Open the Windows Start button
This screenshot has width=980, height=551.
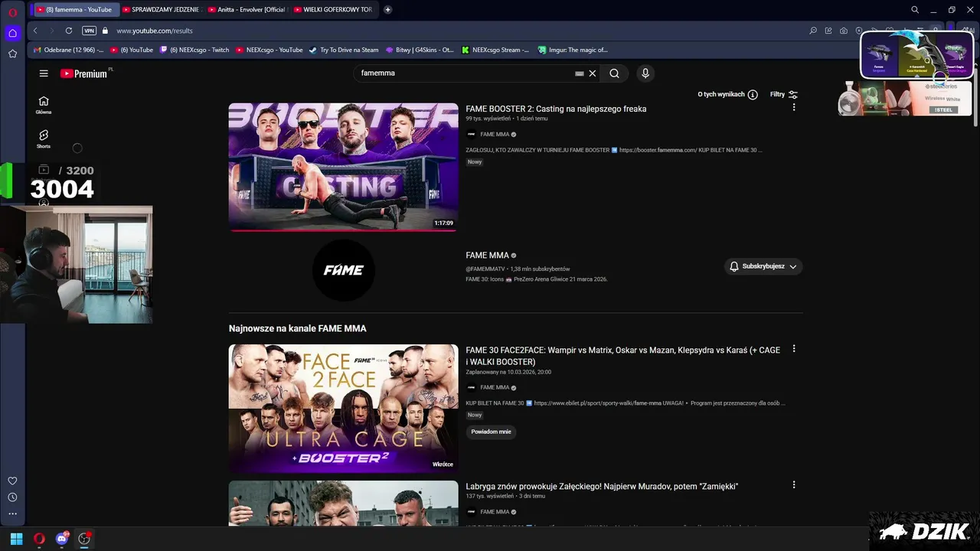coord(16,539)
